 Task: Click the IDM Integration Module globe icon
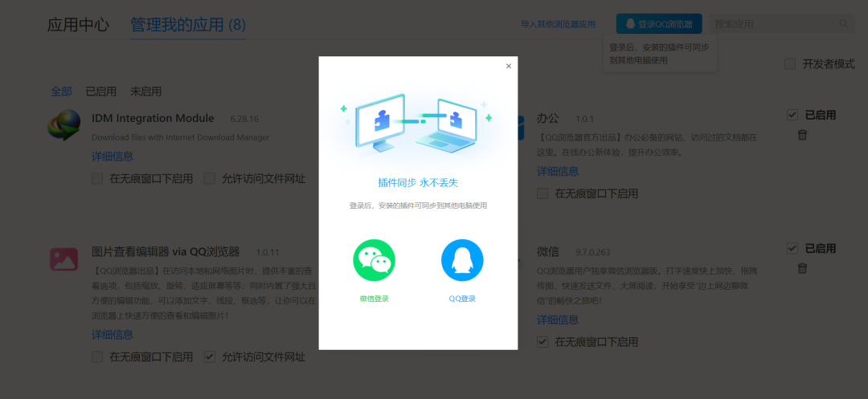[63, 125]
